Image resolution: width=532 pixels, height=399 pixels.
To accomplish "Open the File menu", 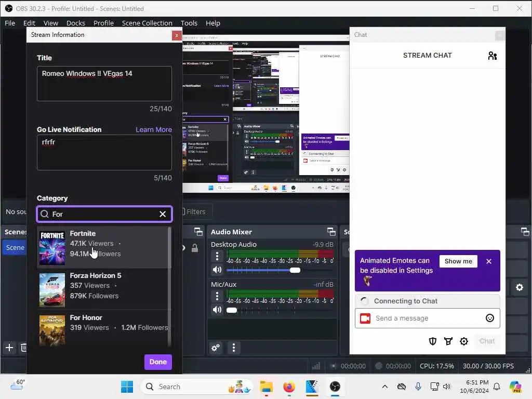I will tap(10, 23).
